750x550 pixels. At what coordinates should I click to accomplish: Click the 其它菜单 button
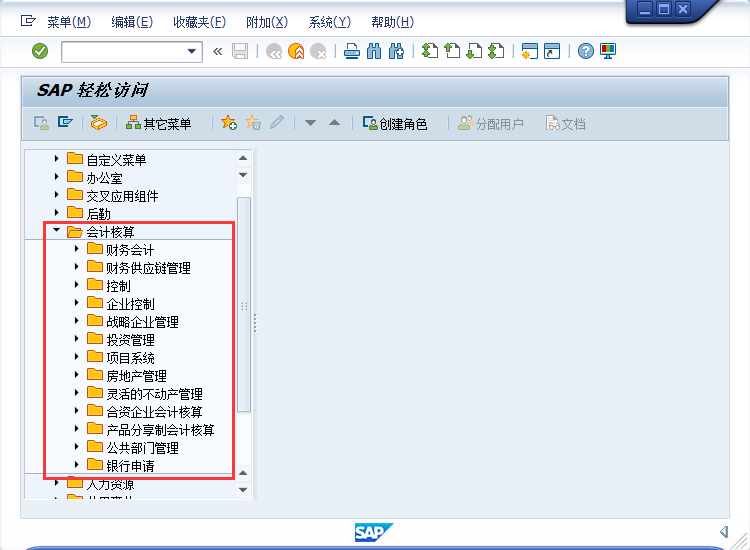click(158, 124)
